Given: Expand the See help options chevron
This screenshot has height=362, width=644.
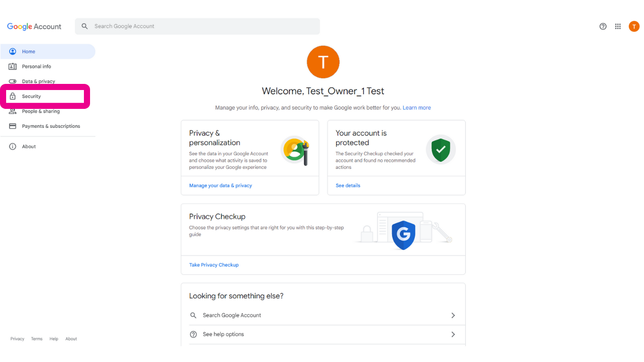Looking at the screenshot, I should tap(453, 334).
